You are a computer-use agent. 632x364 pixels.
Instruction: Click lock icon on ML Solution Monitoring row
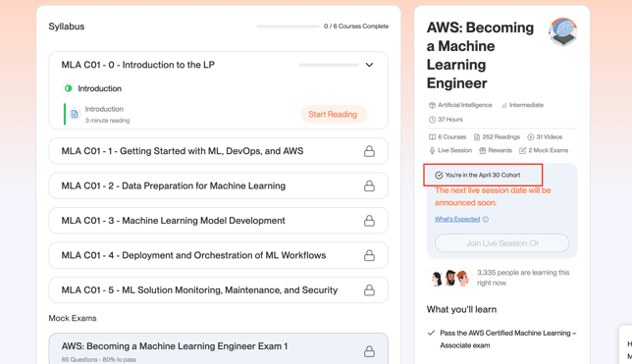tap(369, 289)
